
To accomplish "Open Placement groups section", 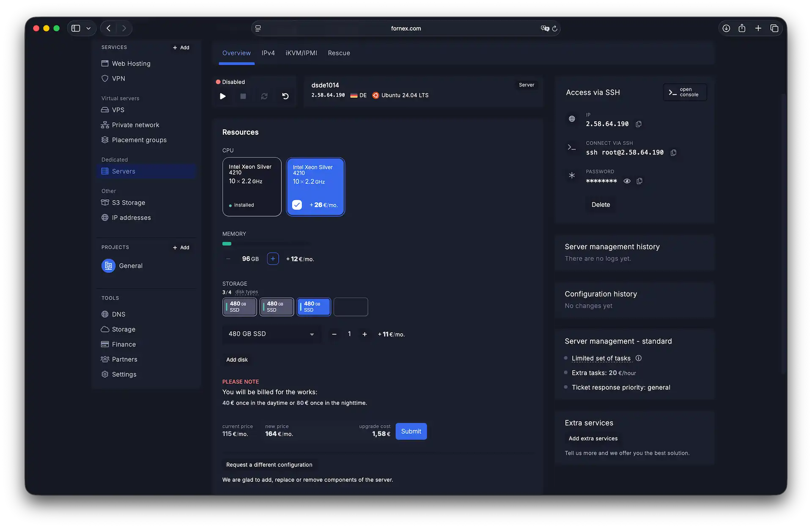I will pyautogui.click(x=134, y=140).
